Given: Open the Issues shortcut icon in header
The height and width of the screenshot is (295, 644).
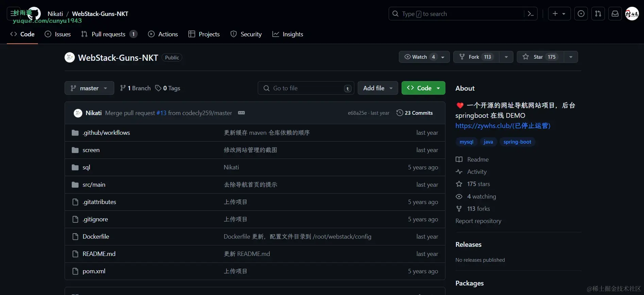Looking at the screenshot, I should 581,14.
